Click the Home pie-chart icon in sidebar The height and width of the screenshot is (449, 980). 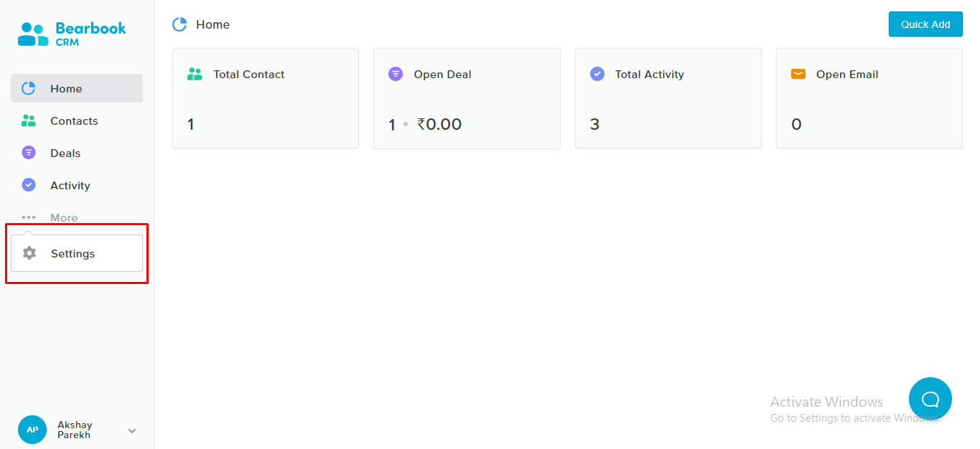(x=29, y=88)
